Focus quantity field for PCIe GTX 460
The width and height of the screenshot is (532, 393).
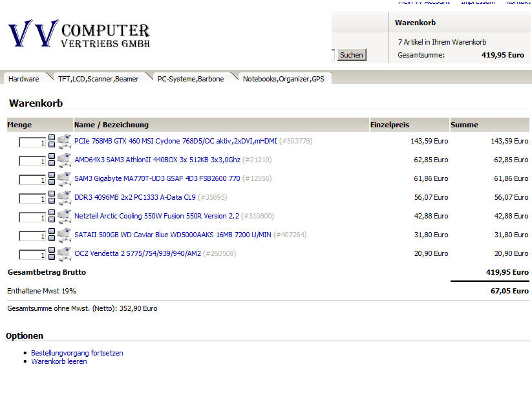tap(32, 143)
